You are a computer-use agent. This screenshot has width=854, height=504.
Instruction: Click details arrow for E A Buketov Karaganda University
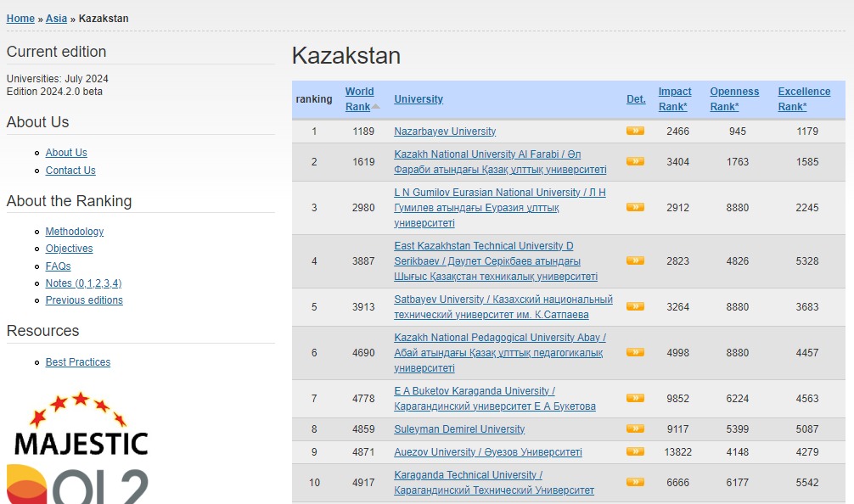click(635, 398)
